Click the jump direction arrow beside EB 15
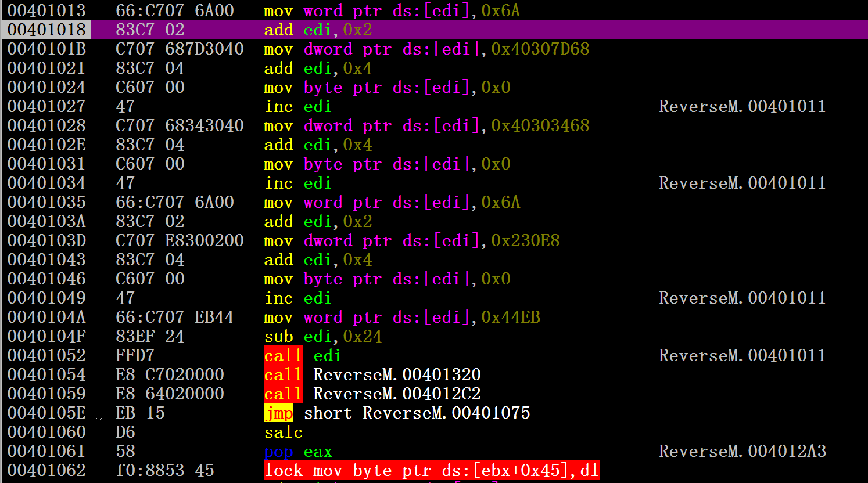Image resolution: width=868 pixels, height=483 pixels. tap(99, 418)
